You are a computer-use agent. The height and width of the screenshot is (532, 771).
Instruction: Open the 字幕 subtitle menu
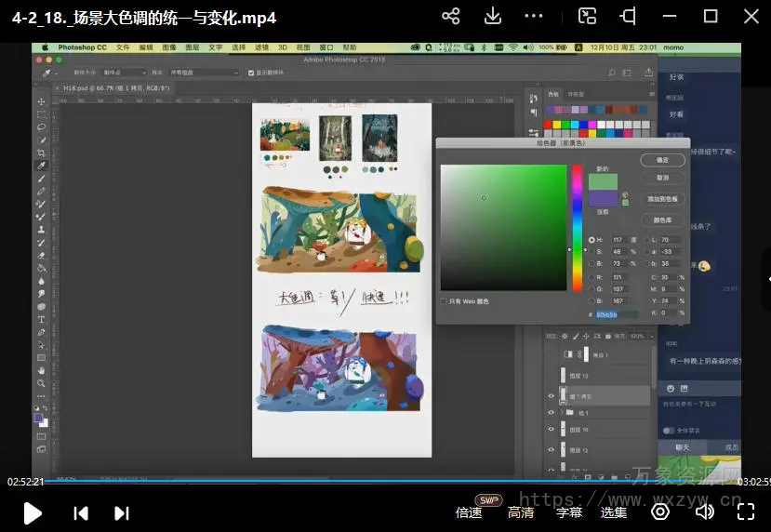569,512
